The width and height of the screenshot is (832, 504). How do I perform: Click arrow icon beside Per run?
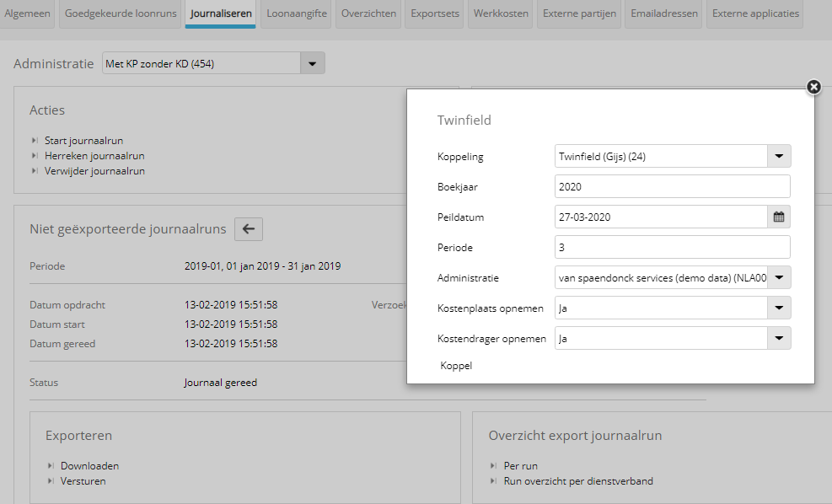pyautogui.click(x=493, y=466)
